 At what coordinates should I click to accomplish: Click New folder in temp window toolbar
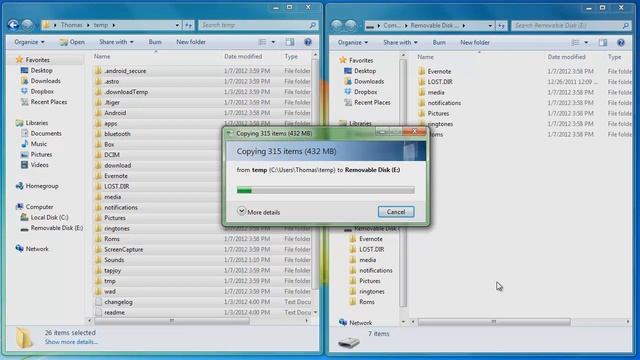(x=191, y=42)
